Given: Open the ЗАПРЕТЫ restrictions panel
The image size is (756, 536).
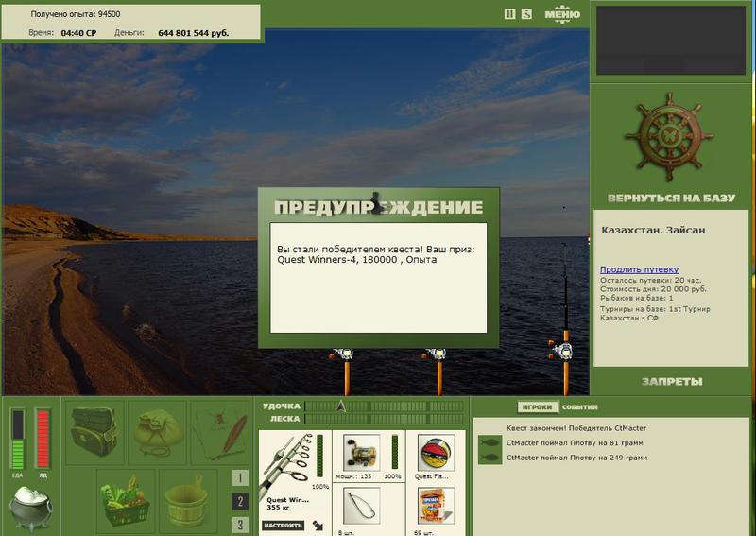Looking at the screenshot, I should 672,382.
